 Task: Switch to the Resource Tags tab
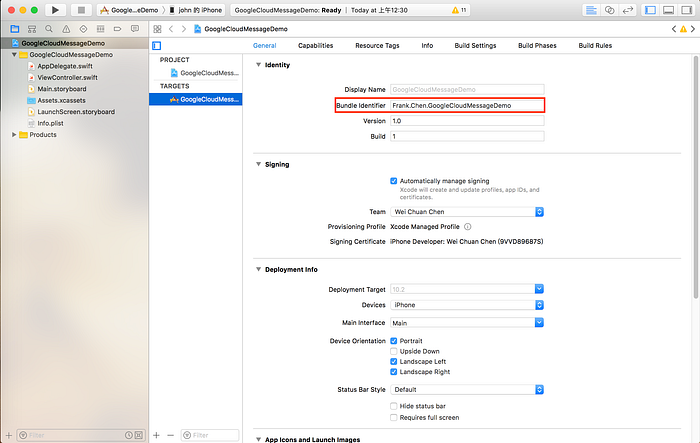click(377, 46)
